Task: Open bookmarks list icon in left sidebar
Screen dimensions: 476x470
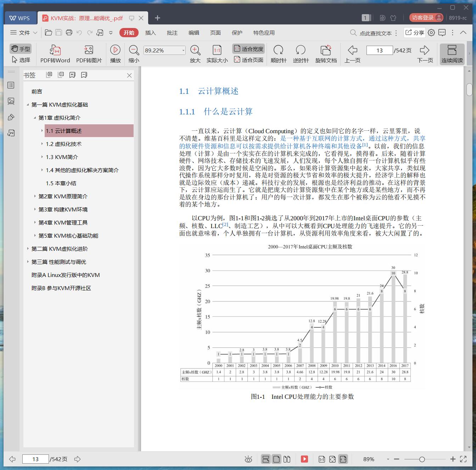Action: [11, 85]
